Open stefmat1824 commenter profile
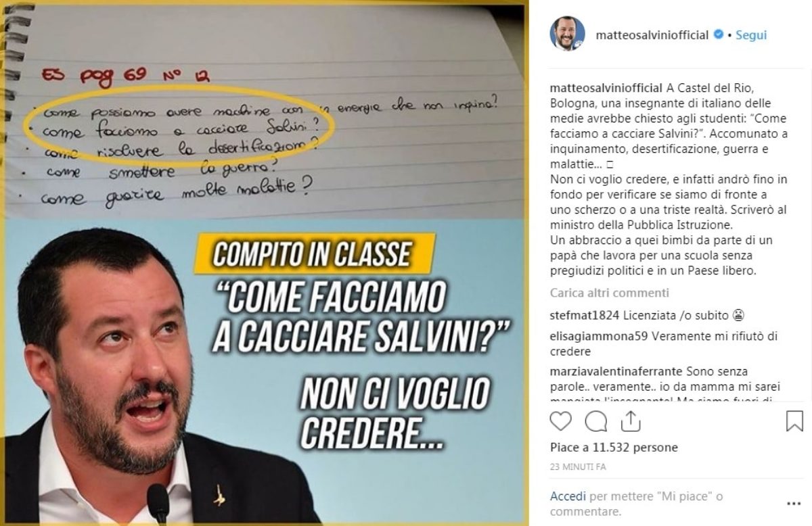Image resolution: width=812 pixels, height=526 pixels. pyautogui.click(x=585, y=315)
